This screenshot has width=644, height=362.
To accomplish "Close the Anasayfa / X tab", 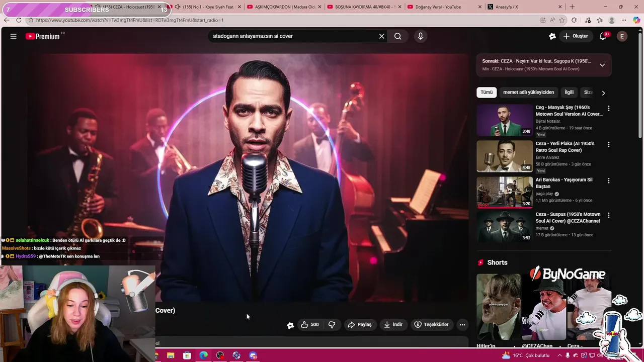I will point(560,7).
